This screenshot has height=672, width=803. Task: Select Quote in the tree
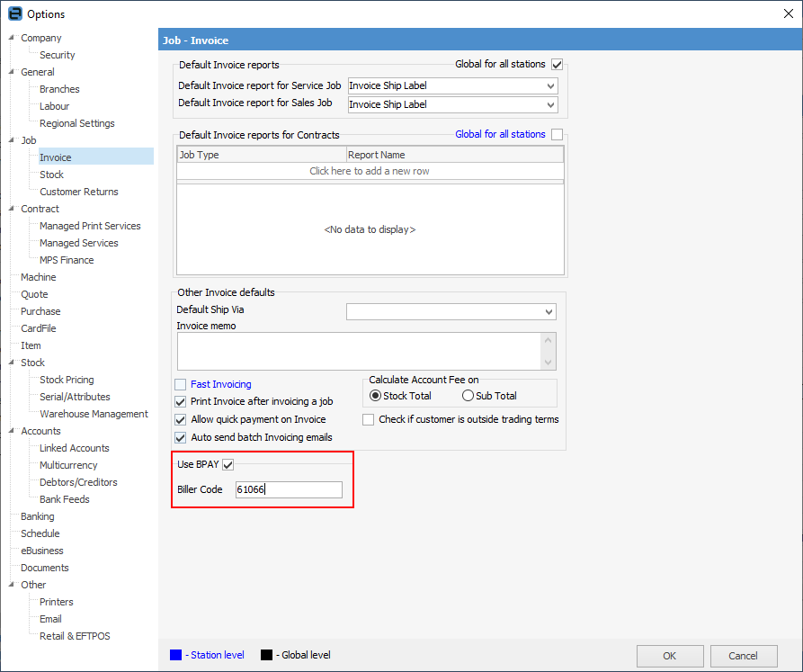click(34, 294)
